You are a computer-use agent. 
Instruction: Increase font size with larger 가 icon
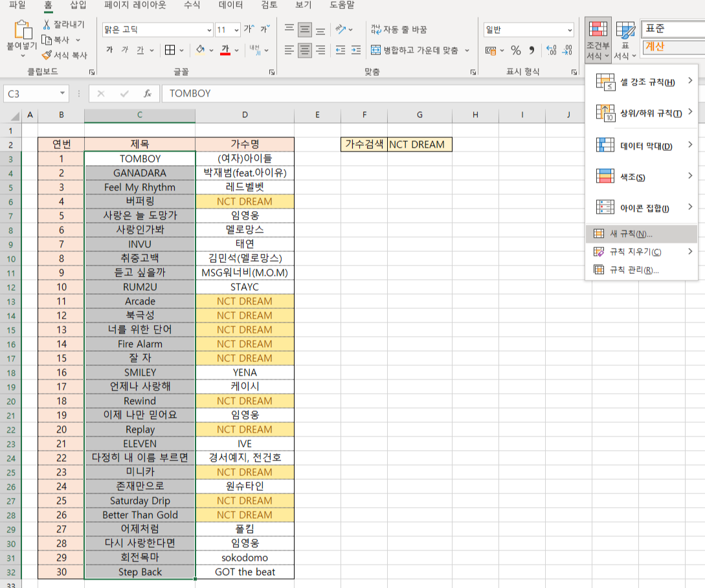coord(249,29)
